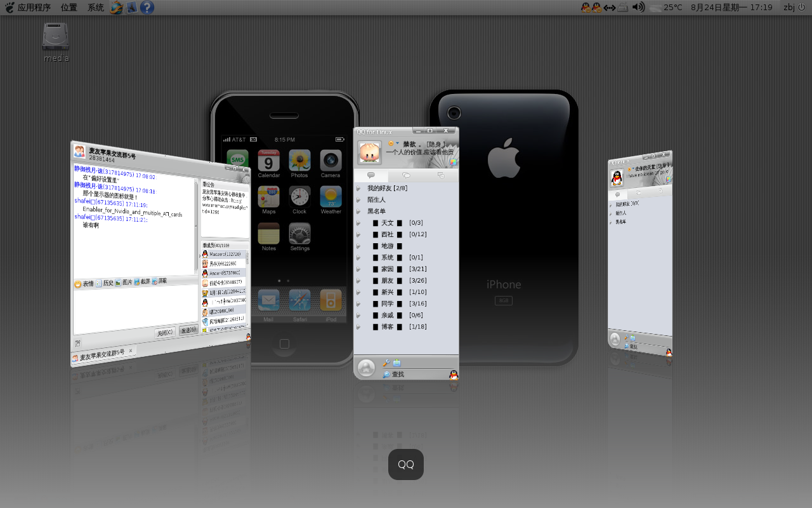Image resolution: width=812 pixels, height=508 pixels.
Task: Click 图片 to send a picture in chat
Action: coord(123,282)
